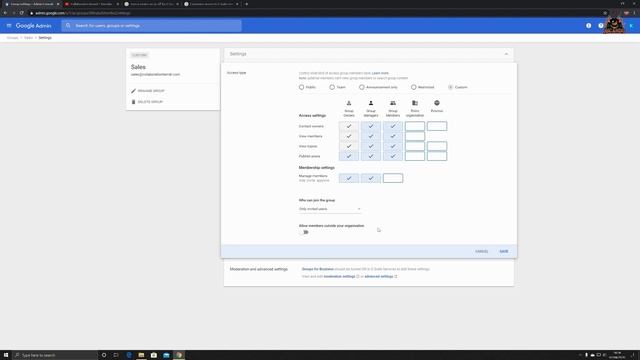Close the first Group settings browser tab

point(58,4)
